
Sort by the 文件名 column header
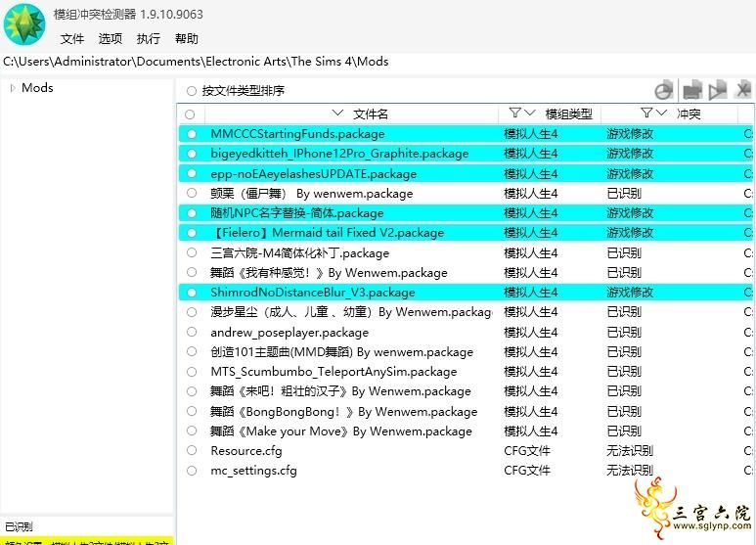pyautogui.click(x=371, y=114)
